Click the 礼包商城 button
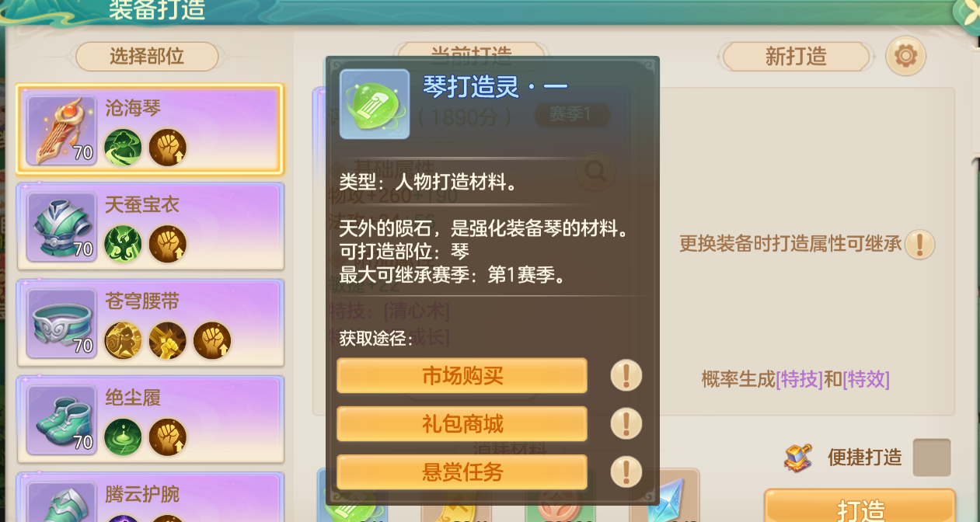This screenshot has width=980, height=522. [462, 424]
